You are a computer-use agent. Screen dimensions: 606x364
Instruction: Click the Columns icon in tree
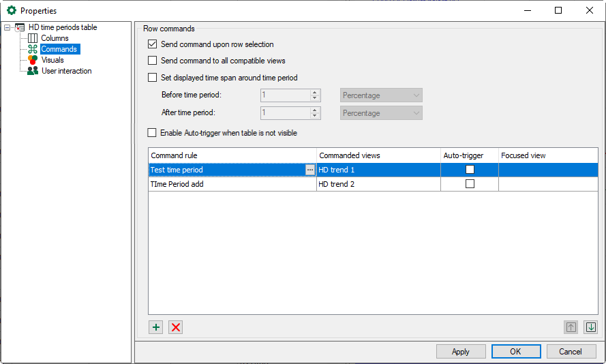pos(33,38)
